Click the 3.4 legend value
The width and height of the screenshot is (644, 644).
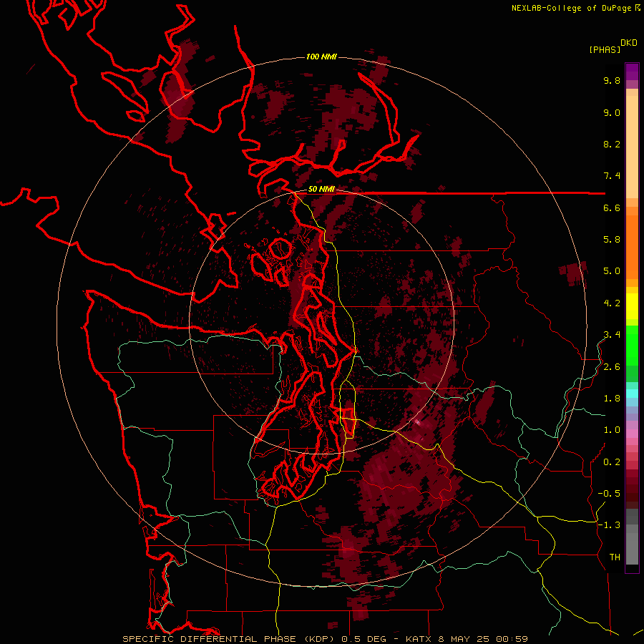coord(612,335)
